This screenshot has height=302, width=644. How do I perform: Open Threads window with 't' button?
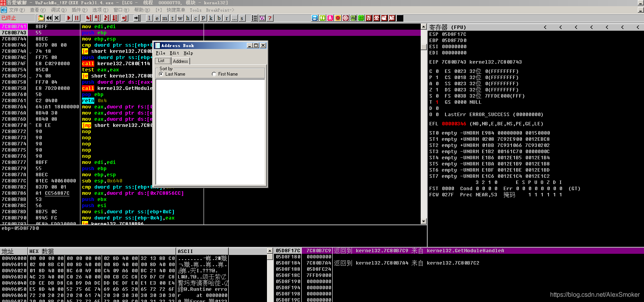point(173,18)
